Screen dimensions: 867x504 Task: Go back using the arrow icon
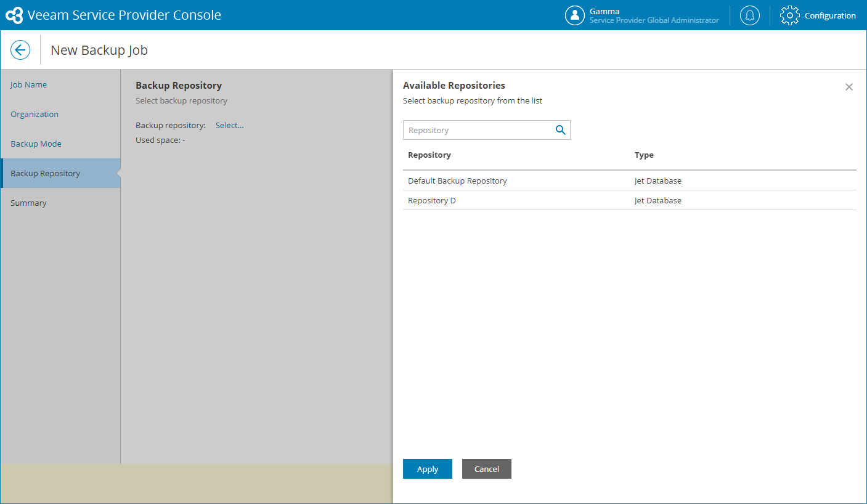(x=20, y=50)
